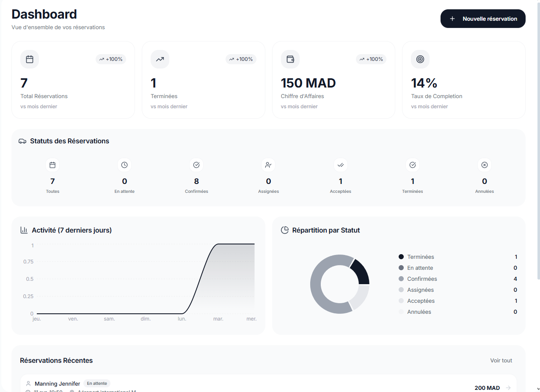Click the bar chart icon beside Activité

point(24,230)
